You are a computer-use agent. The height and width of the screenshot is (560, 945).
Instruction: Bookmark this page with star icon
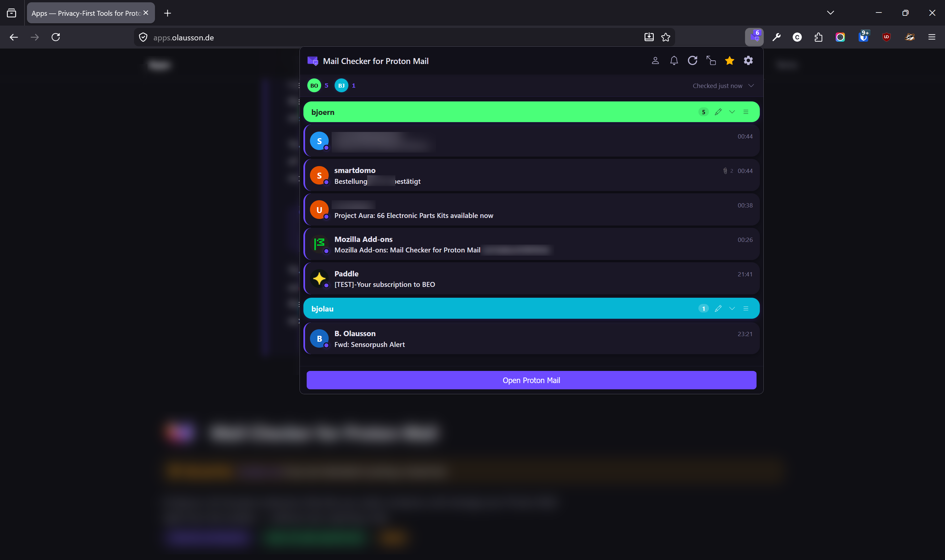pos(666,37)
